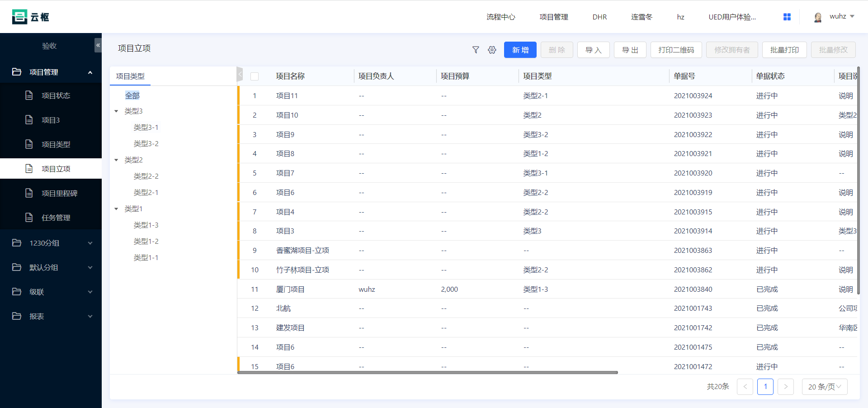Click the 批量打印 button
The width and height of the screenshot is (868, 408).
[785, 50]
